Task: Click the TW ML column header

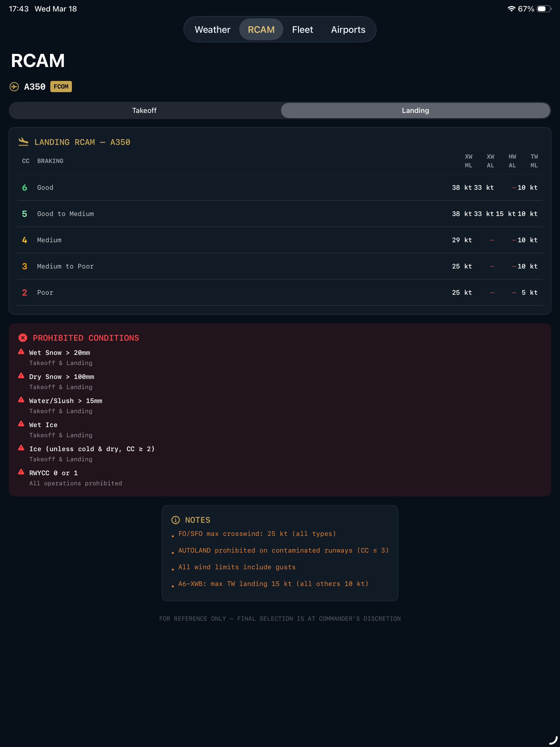Action: pyautogui.click(x=534, y=161)
